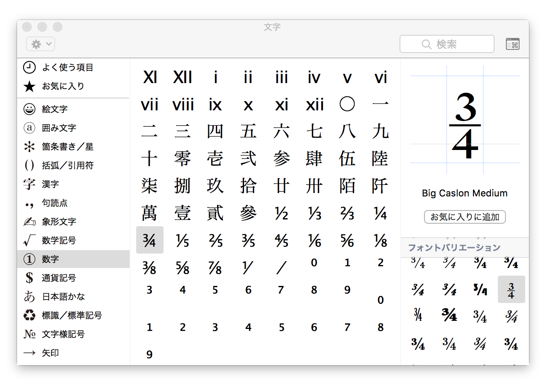Pick lowercase Roman numeral iii

[281, 78]
